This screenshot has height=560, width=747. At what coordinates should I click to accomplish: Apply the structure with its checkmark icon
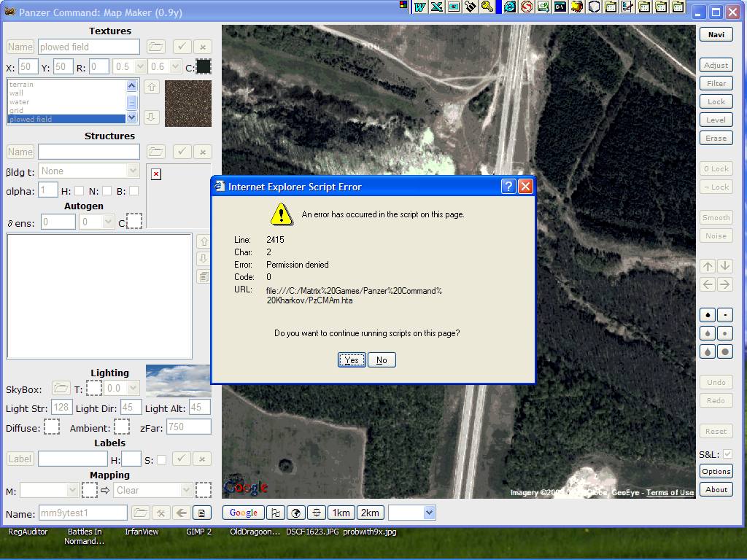(x=182, y=152)
